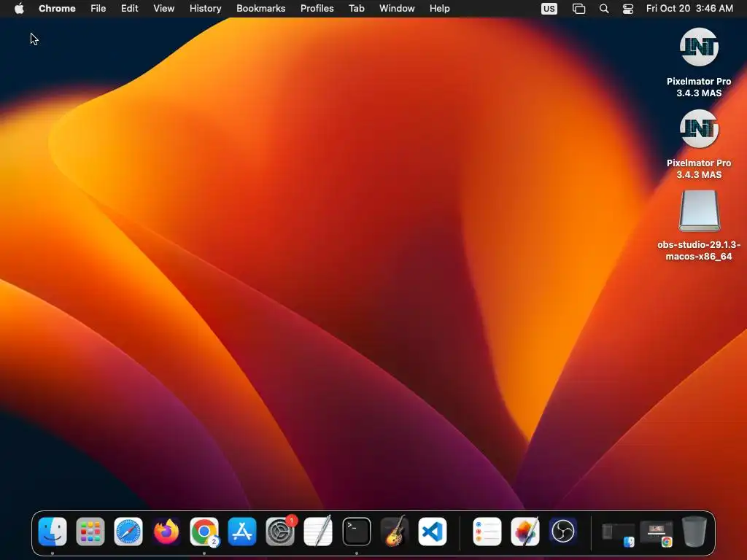Open OBS Studio from the Dock
This screenshot has height=560, width=747.
click(562, 532)
